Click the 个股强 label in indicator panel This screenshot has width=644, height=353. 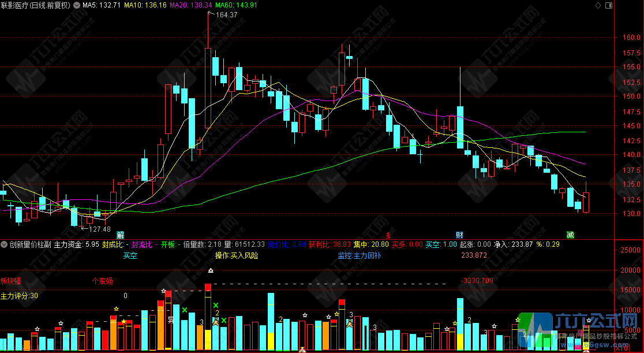103,281
